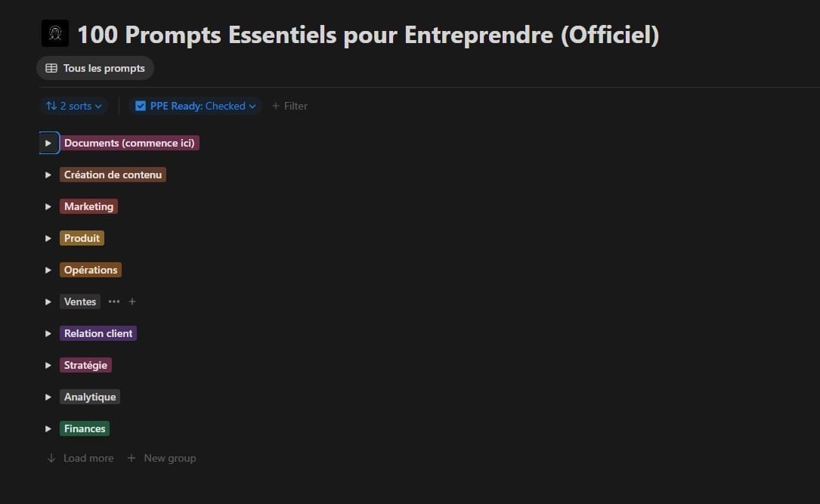The width and height of the screenshot is (820, 504).
Task: Click the Filter button
Action: (290, 106)
